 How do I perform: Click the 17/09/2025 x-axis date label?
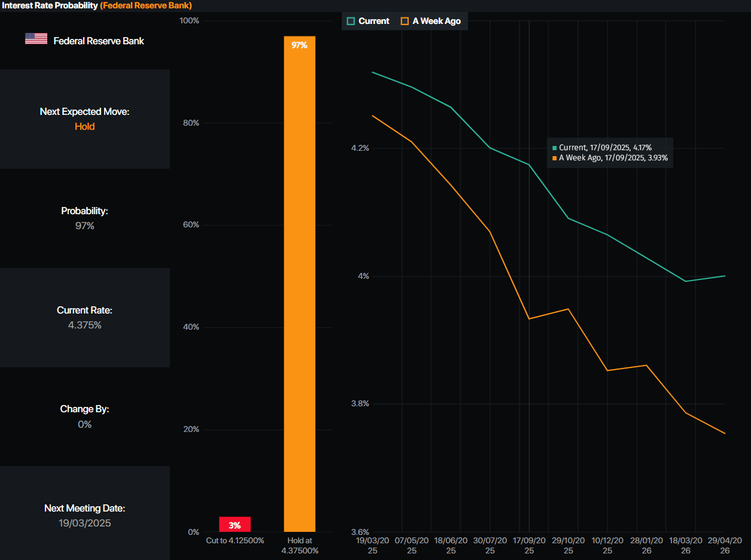point(529,545)
